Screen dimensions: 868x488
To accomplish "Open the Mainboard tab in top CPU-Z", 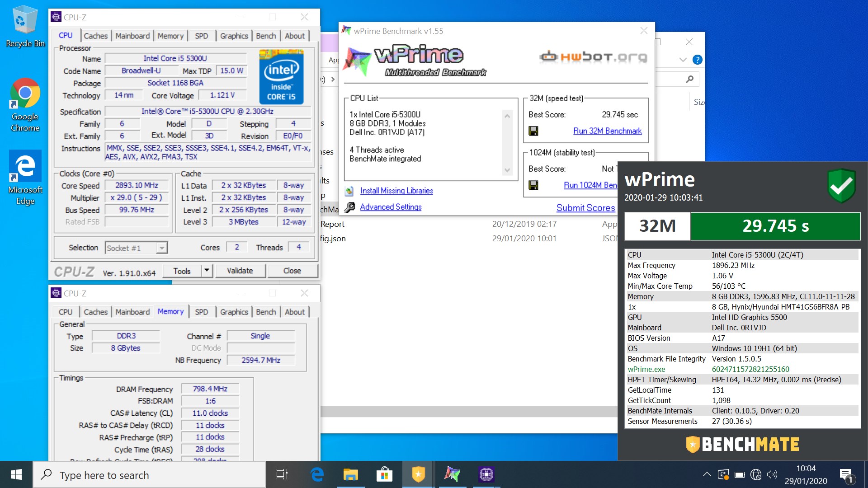I will [132, 36].
